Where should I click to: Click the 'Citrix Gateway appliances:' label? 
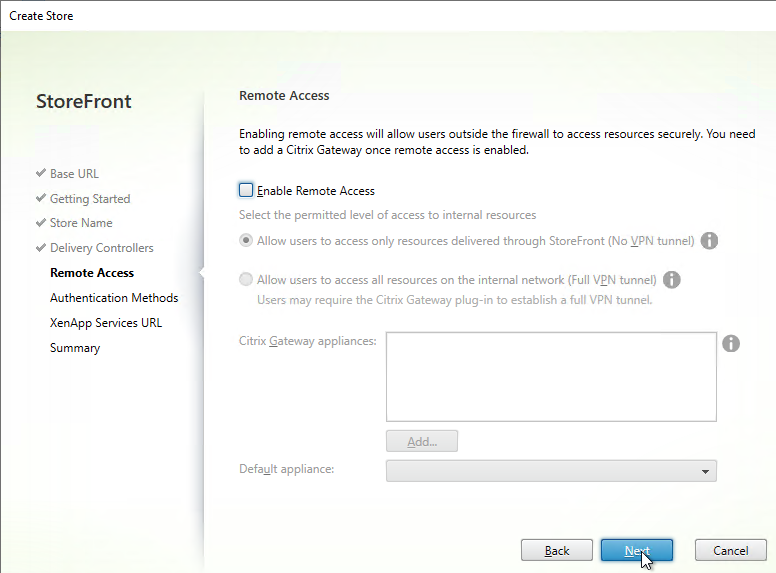coord(307,341)
